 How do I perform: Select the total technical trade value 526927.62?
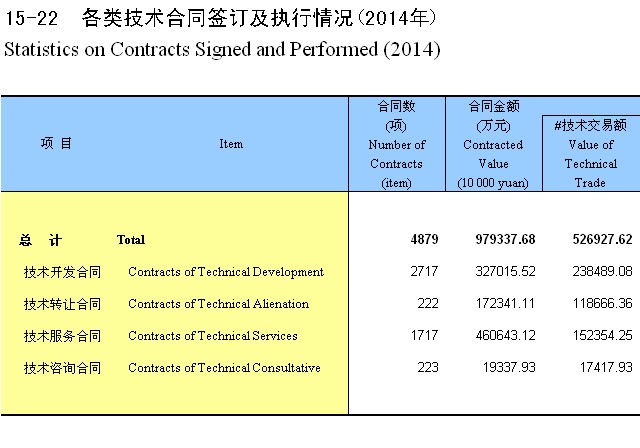click(x=597, y=240)
